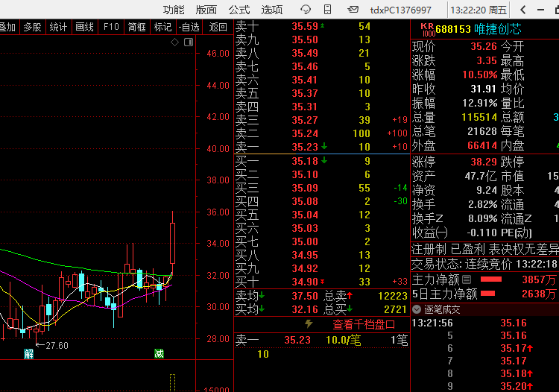Click the 返回 button

[x=218, y=27]
